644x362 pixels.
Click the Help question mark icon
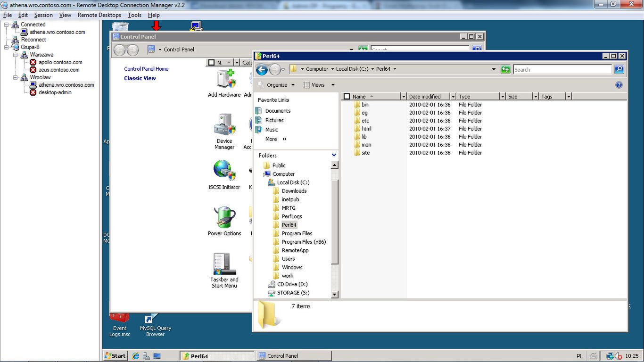[619, 85]
